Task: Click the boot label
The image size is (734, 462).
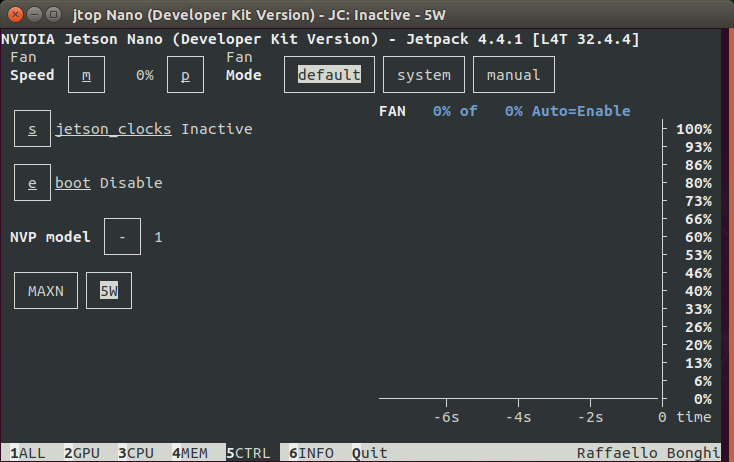Action: [73, 183]
